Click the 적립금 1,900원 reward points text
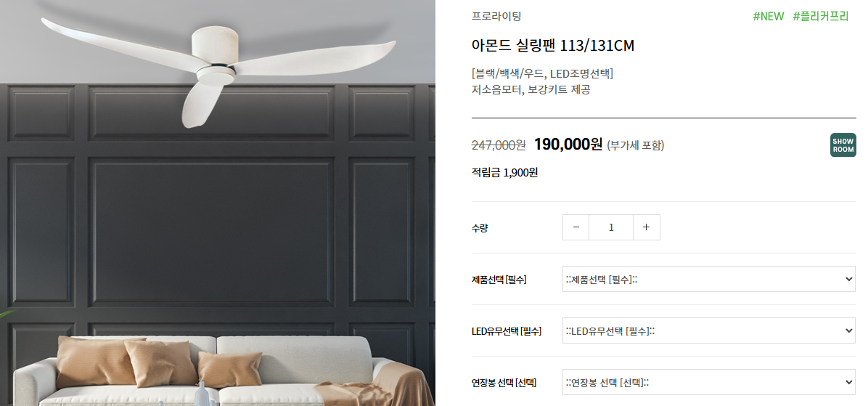This screenshot has height=406, width=868. point(504,172)
